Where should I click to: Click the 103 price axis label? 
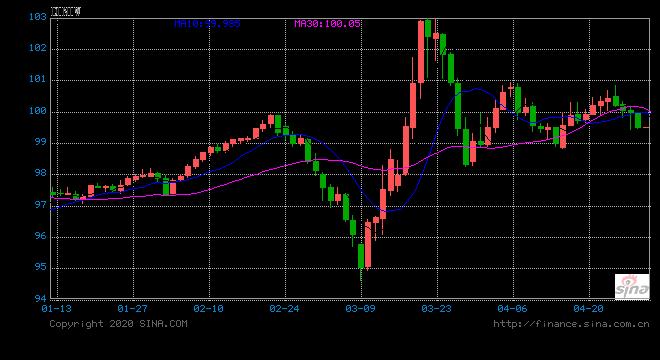[37, 17]
